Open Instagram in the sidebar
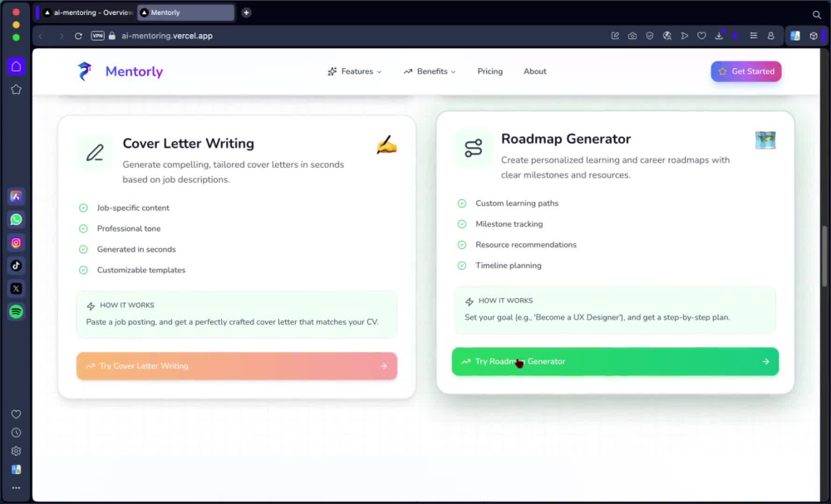The height and width of the screenshot is (504, 831). pyautogui.click(x=17, y=242)
